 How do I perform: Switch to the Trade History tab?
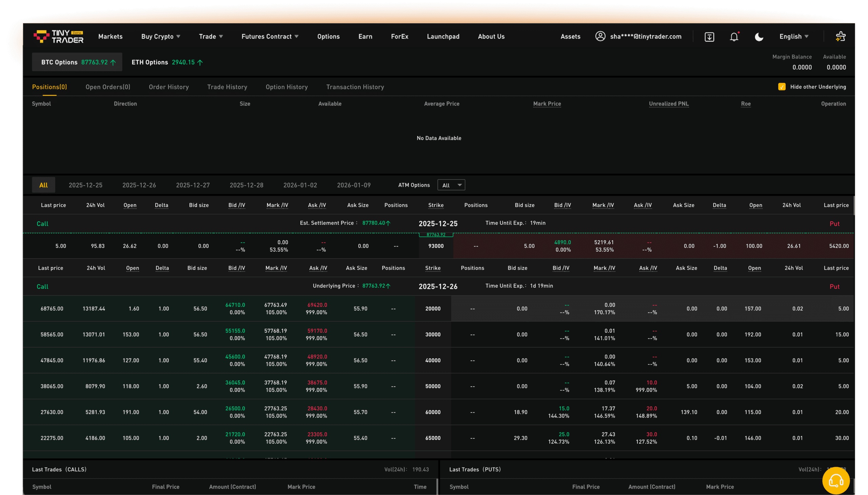[227, 87]
